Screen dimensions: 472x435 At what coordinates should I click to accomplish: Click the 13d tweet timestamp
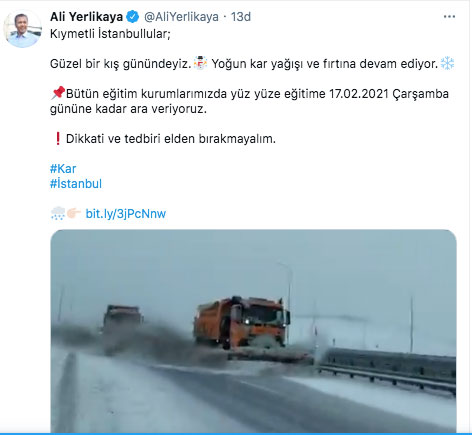point(241,17)
